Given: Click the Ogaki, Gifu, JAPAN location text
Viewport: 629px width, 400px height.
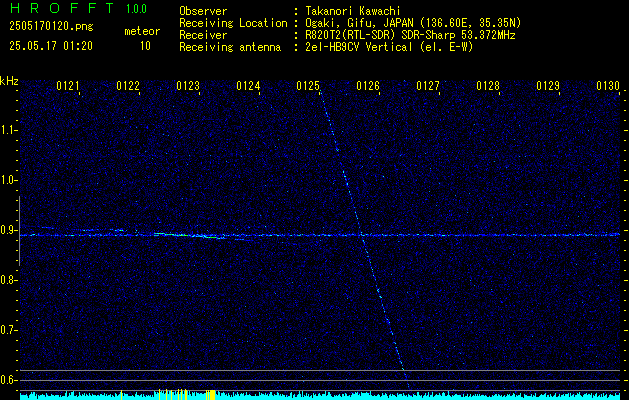Looking at the screenshot, I should pos(413,23).
